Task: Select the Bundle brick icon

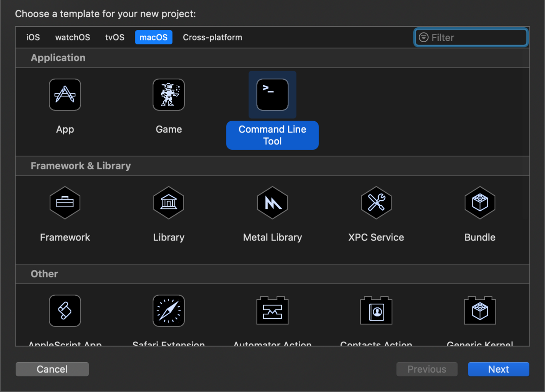Action: pos(480,202)
